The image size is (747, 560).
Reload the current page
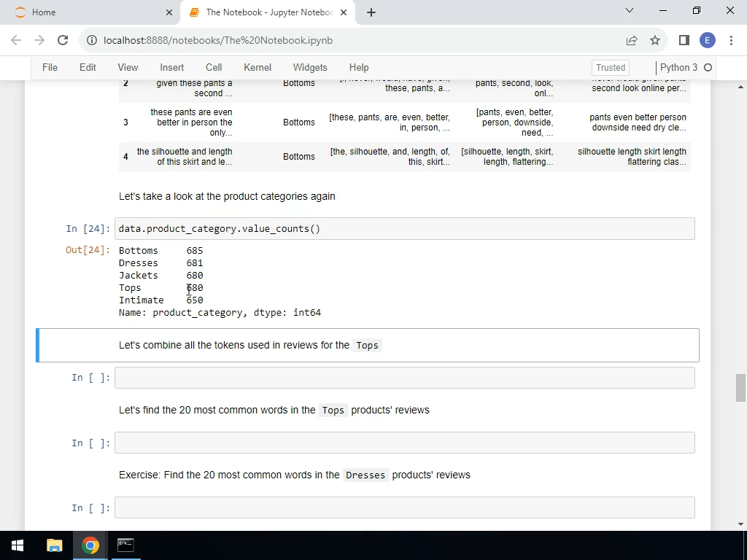(x=63, y=40)
